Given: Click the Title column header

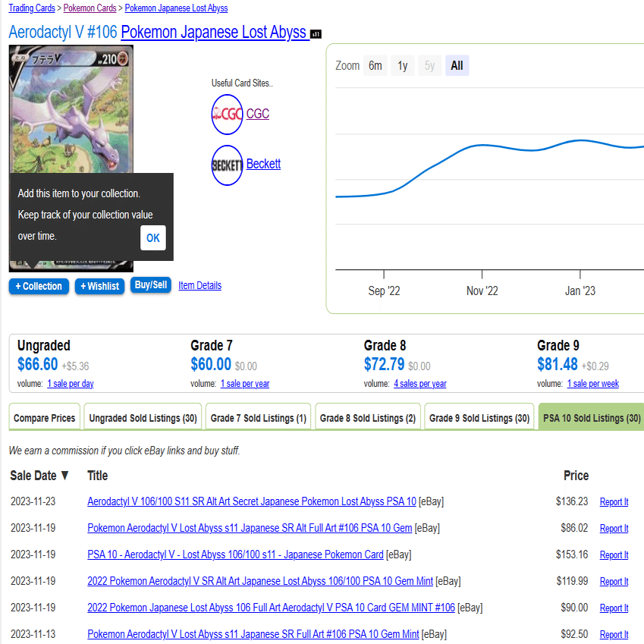Looking at the screenshot, I should [x=97, y=476].
